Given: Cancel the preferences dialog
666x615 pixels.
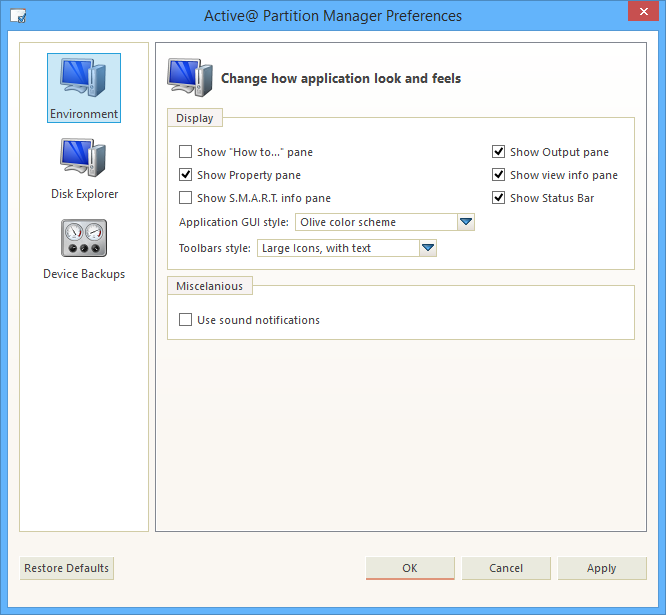Looking at the screenshot, I should [x=506, y=568].
